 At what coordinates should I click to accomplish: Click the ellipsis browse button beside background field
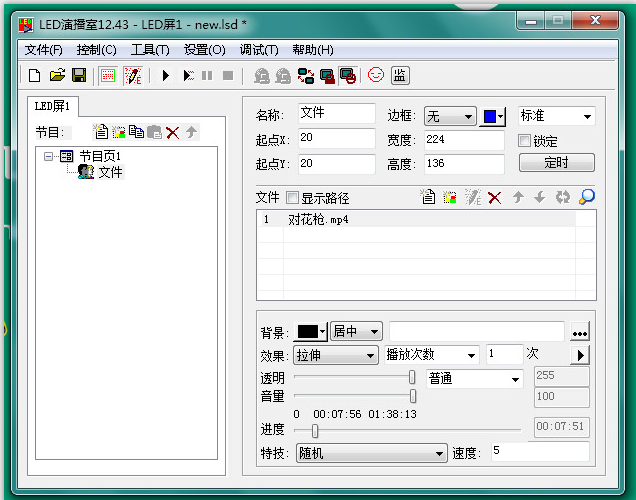(x=579, y=332)
